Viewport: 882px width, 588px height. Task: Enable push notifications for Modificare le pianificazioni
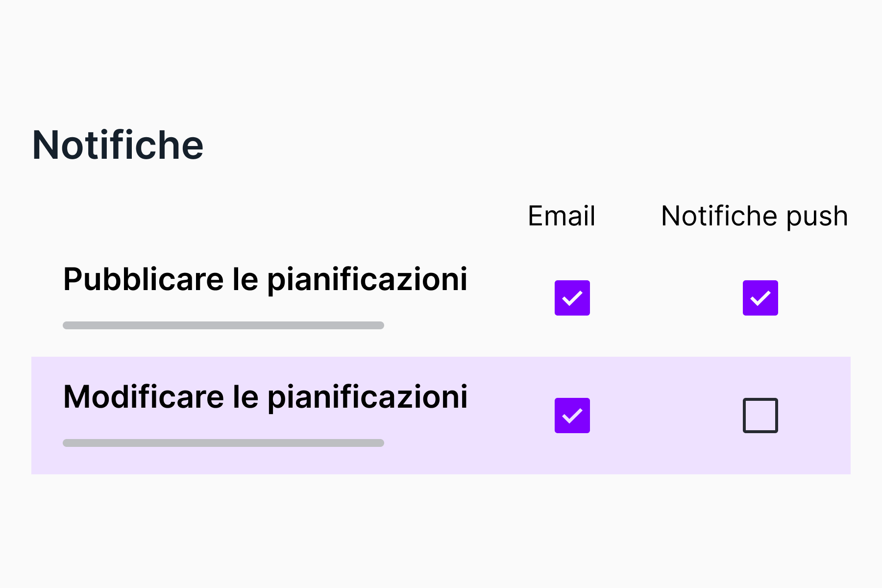(760, 416)
